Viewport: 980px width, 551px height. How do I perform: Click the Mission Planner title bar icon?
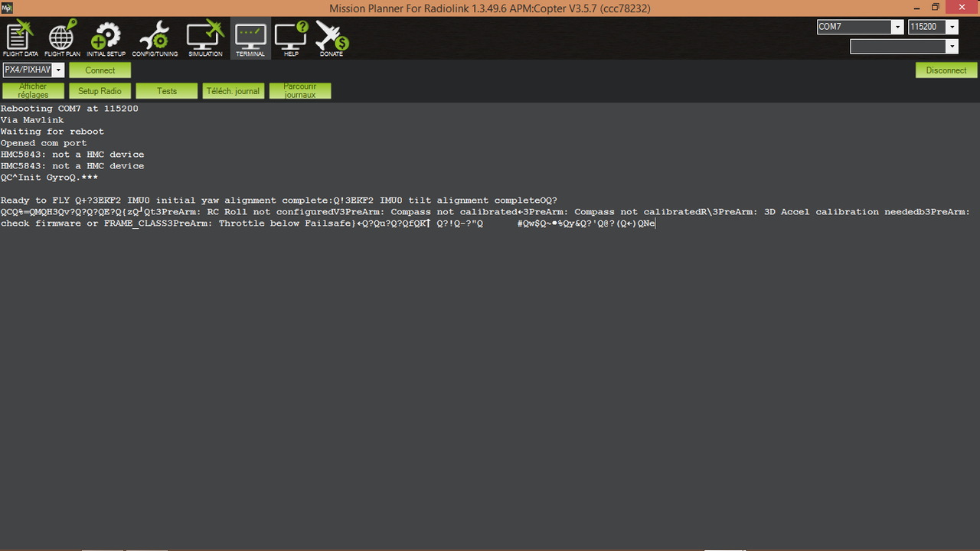click(7, 7)
